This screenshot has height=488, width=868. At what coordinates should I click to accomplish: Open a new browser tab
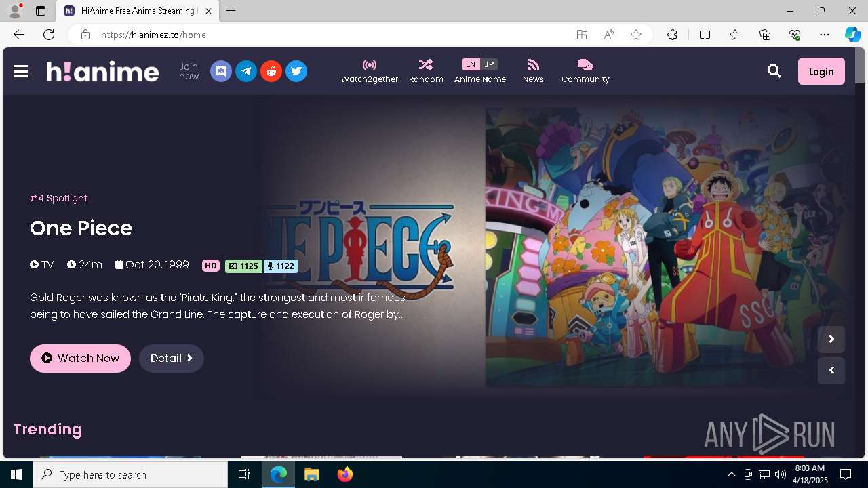tap(231, 11)
